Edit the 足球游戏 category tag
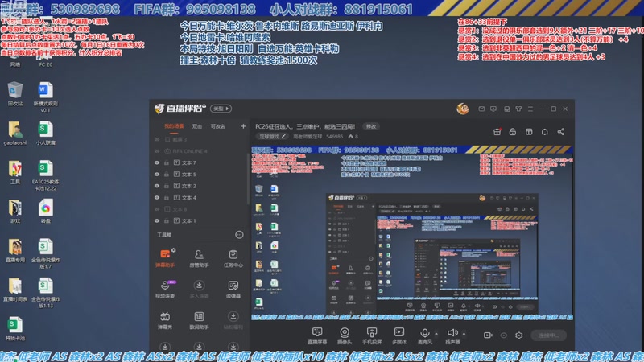This screenshot has height=362, width=644. point(272,136)
